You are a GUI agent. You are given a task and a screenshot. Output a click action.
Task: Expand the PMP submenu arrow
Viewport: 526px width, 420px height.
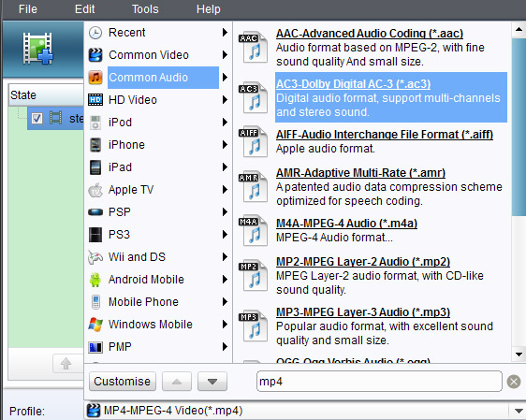click(x=225, y=347)
